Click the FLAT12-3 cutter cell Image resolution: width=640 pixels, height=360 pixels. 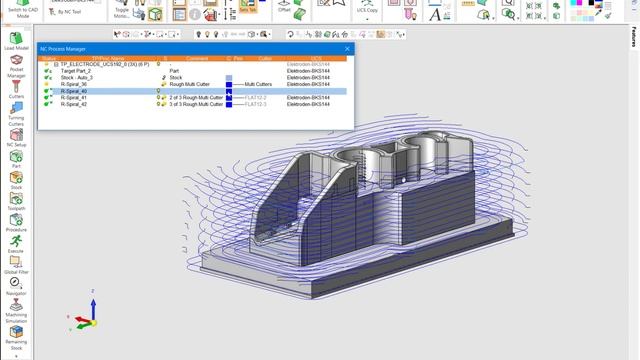pyautogui.click(x=256, y=104)
